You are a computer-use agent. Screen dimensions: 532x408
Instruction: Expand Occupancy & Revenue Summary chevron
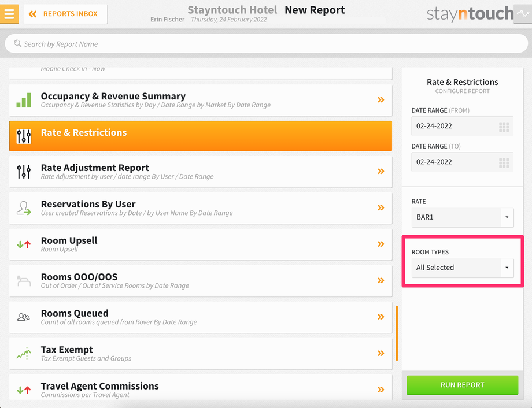(381, 100)
